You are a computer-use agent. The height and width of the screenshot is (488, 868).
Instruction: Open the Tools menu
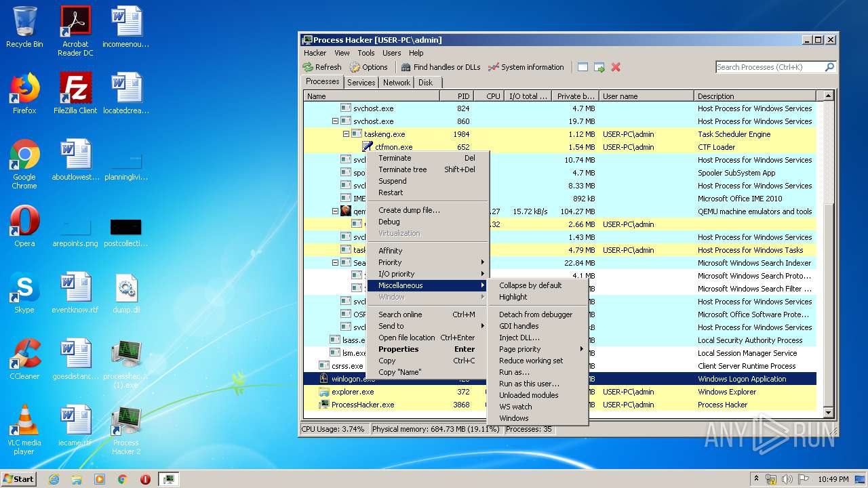pyautogui.click(x=366, y=53)
